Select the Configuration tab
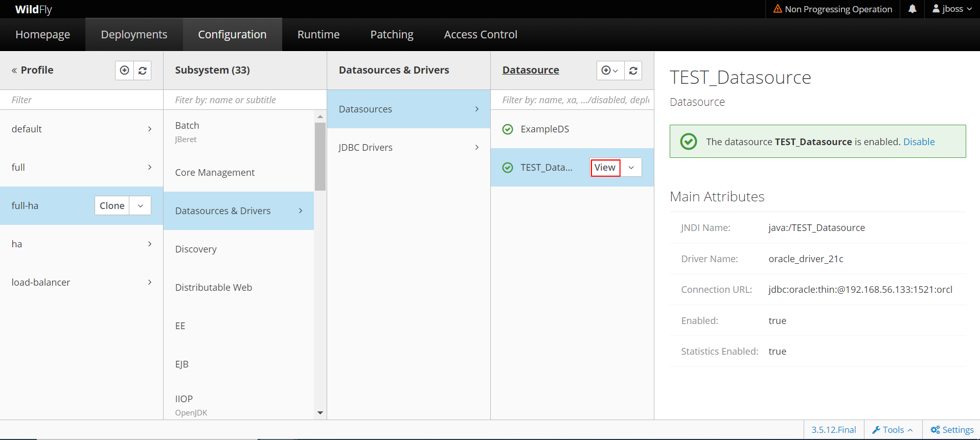Screen dimensions: 980x440 tap(232, 35)
